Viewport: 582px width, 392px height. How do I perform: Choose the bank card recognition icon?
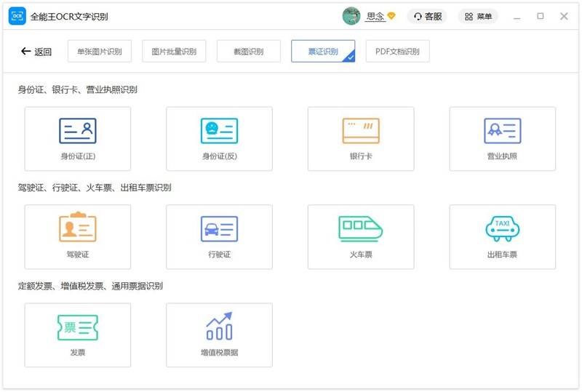click(x=361, y=131)
